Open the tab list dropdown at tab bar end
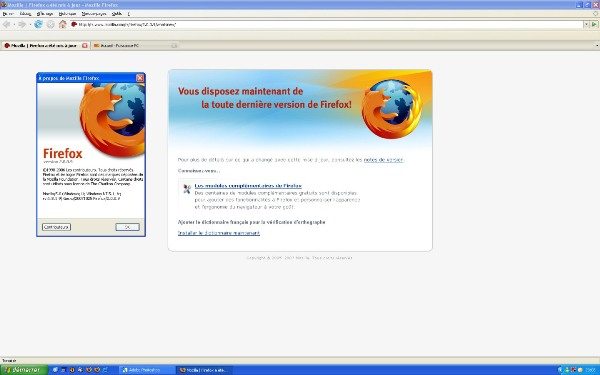Viewport: 600px width, 375px height. [x=597, y=46]
